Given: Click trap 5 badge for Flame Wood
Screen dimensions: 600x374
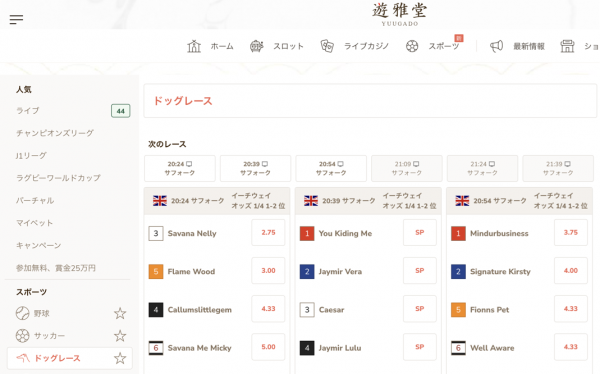Looking at the screenshot, I should (x=156, y=272).
